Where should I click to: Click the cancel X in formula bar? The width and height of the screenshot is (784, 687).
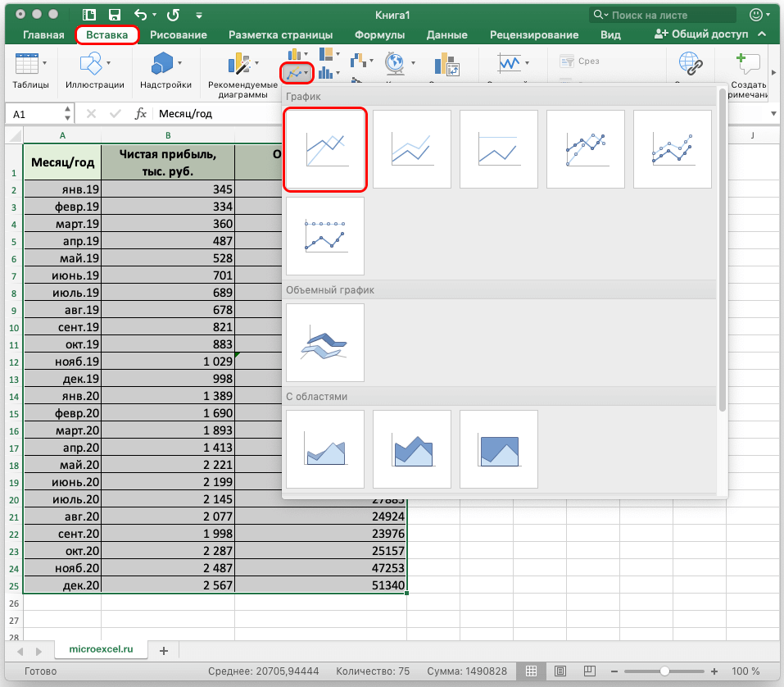click(91, 114)
